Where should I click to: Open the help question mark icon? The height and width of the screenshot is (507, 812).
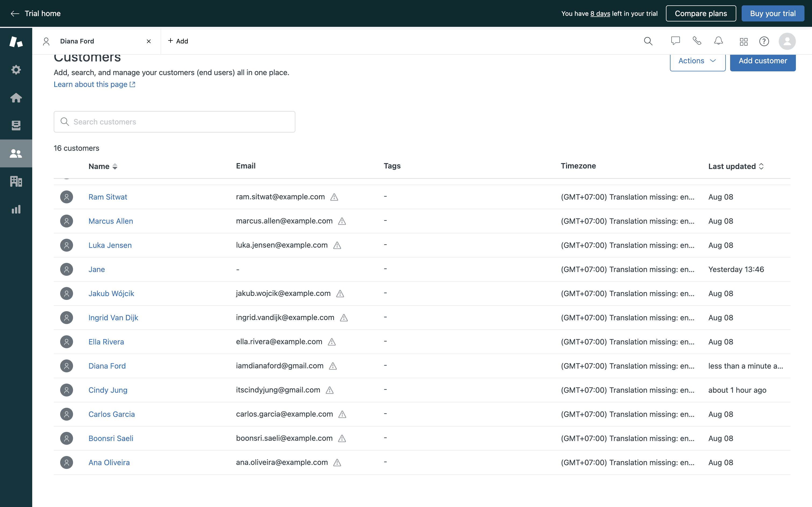click(x=764, y=41)
